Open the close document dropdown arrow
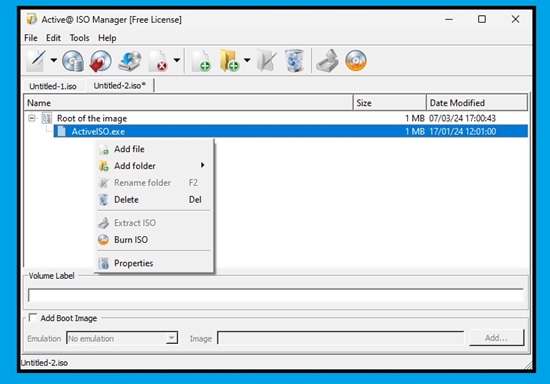Image resolution: width=550 pixels, height=384 pixels. [177, 60]
